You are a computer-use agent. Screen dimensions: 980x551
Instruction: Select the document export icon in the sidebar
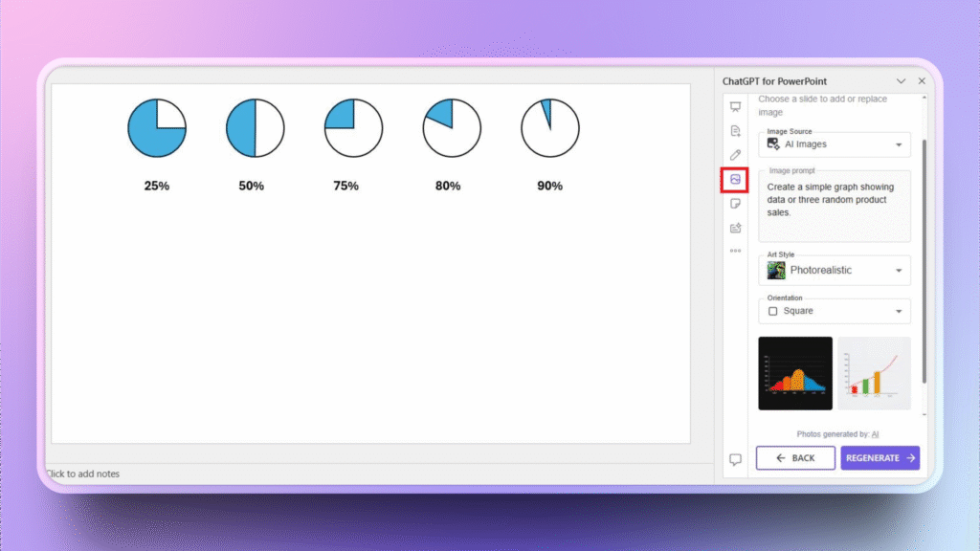735,228
